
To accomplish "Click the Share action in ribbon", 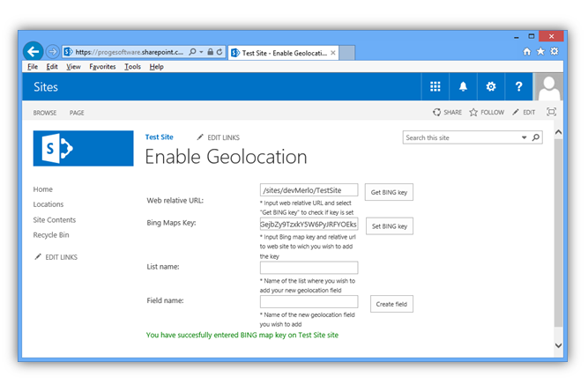I will pyautogui.click(x=448, y=113).
